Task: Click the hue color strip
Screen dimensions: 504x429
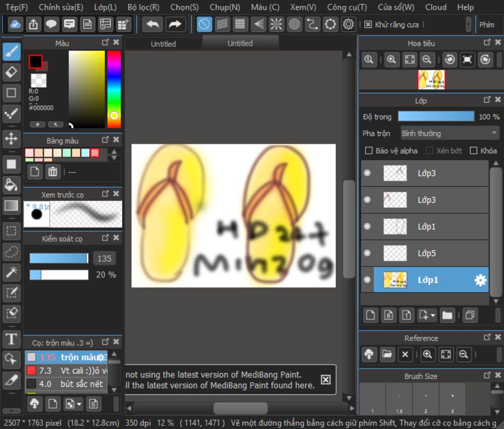Action: coord(114,90)
